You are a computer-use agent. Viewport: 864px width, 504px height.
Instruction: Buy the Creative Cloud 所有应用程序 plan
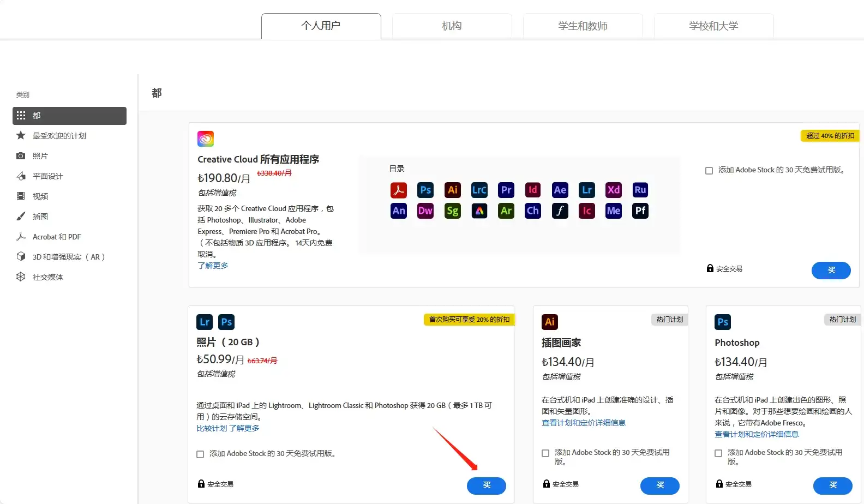point(831,271)
